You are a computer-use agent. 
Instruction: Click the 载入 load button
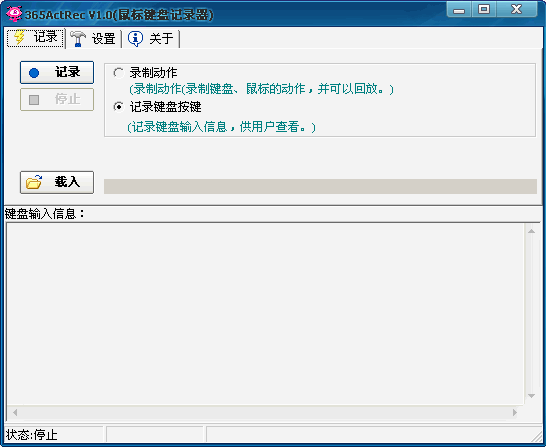57,182
